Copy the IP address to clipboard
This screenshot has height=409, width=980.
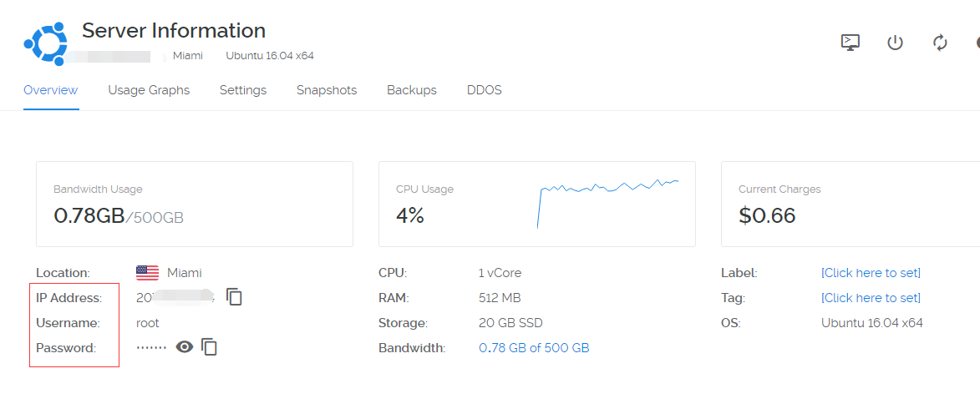235,297
